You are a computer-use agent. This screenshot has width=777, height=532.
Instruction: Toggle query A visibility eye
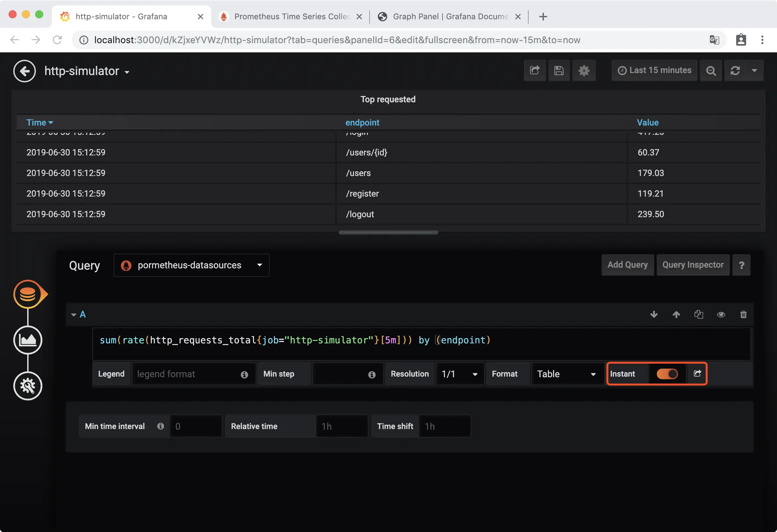point(721,314)
